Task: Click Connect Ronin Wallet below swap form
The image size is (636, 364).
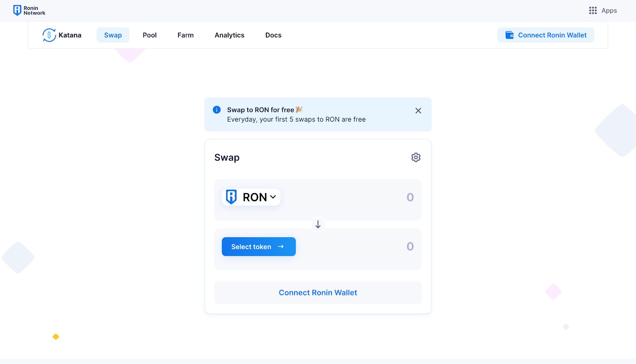Action: (x=318, y=293)
